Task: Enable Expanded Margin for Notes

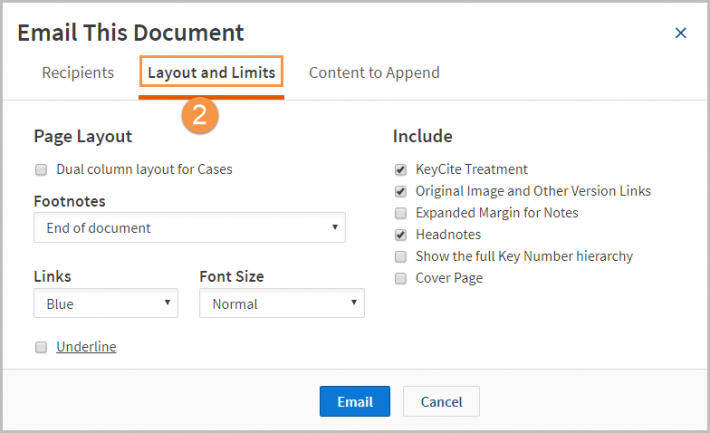Action: pyautogui.click(x=400, y=213)
